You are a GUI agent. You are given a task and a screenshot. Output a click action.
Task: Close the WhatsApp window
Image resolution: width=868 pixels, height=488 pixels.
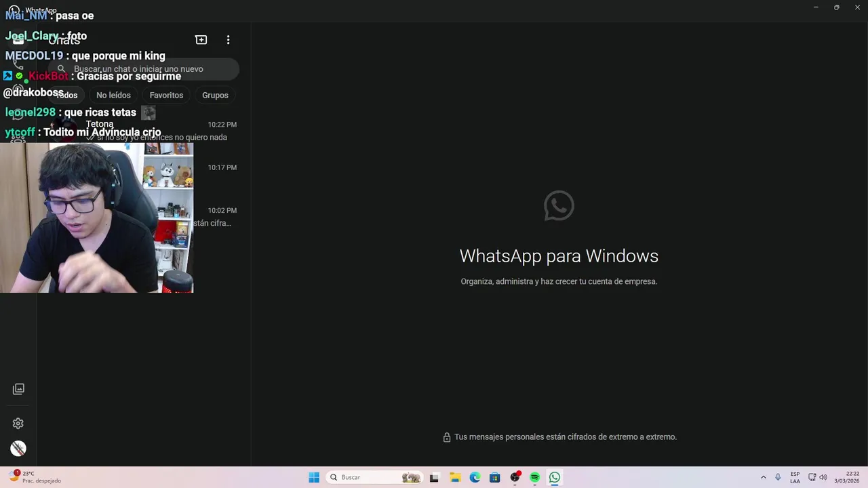coord(857,7)
